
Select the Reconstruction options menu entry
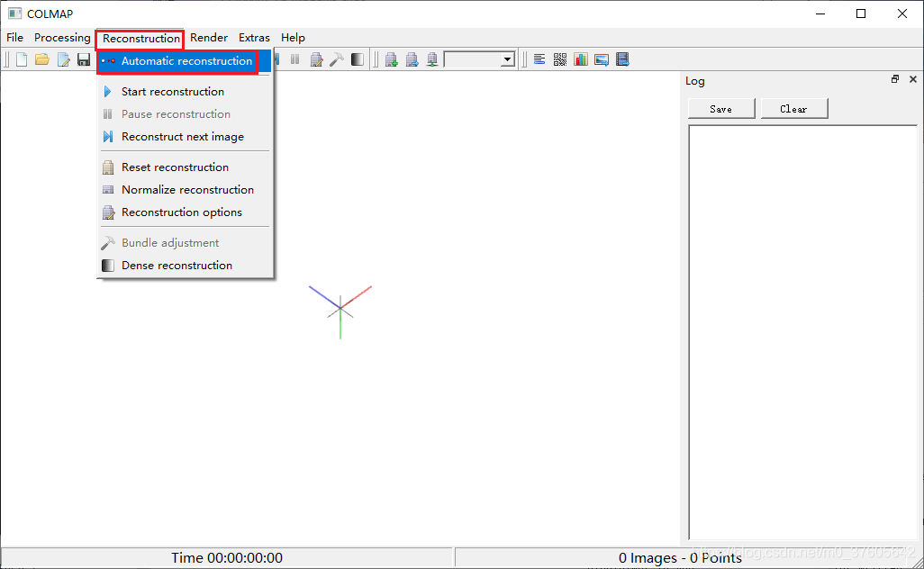(185, 212)
